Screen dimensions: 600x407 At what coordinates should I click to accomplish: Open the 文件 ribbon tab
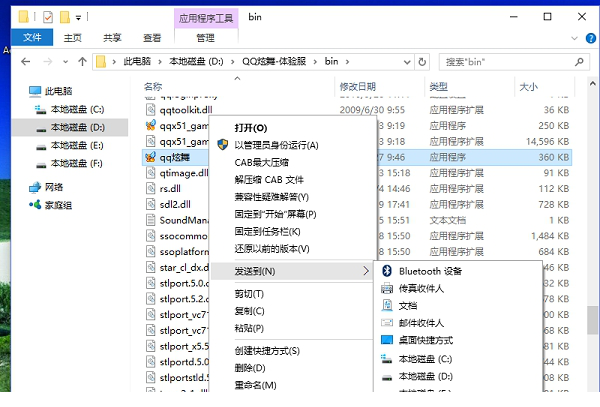coord(32,37)
